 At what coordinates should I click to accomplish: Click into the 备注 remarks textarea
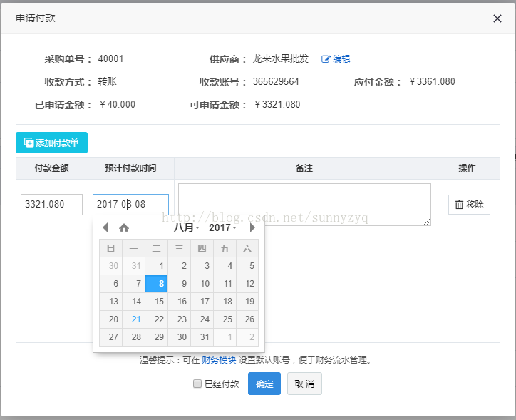click(x=304, y=205)
